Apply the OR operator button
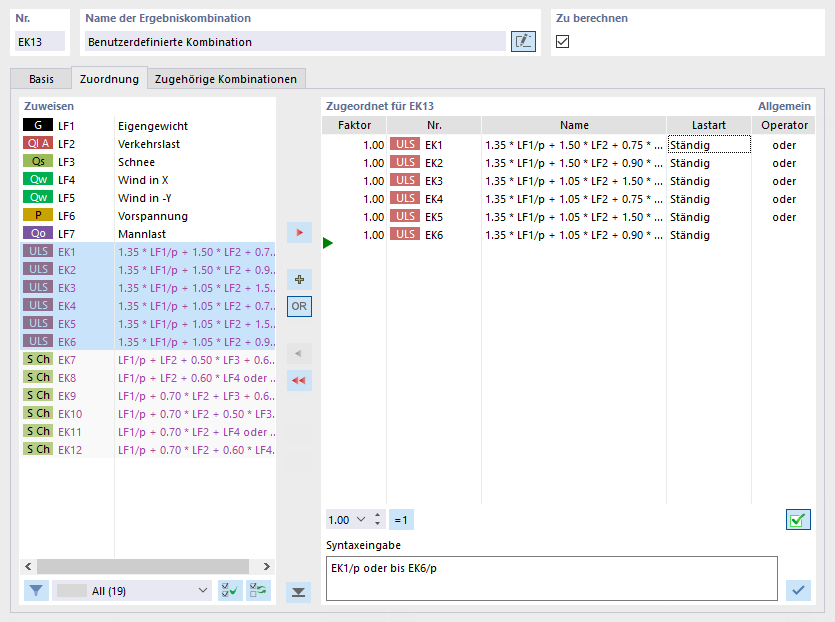This screenshot has width=835, height=622. click(x=299, y=306)
